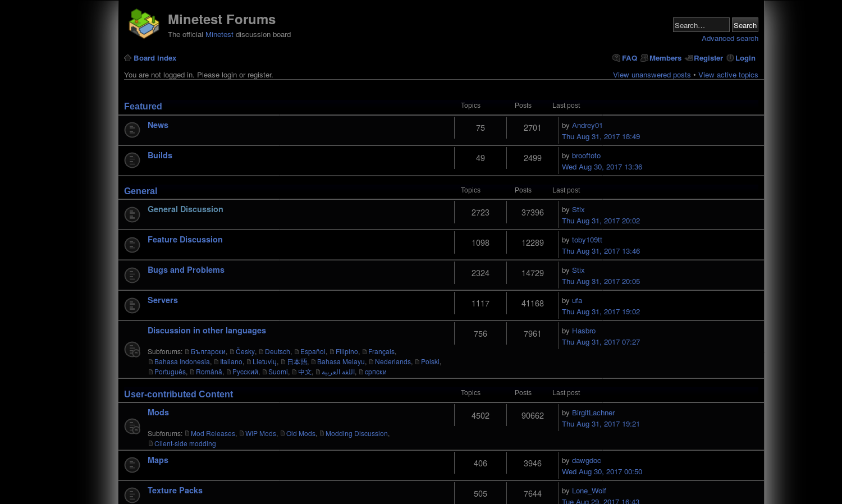Go to the Mod Releases subforum
Viewport: 842px width, 504px height.
pos(213,434)
